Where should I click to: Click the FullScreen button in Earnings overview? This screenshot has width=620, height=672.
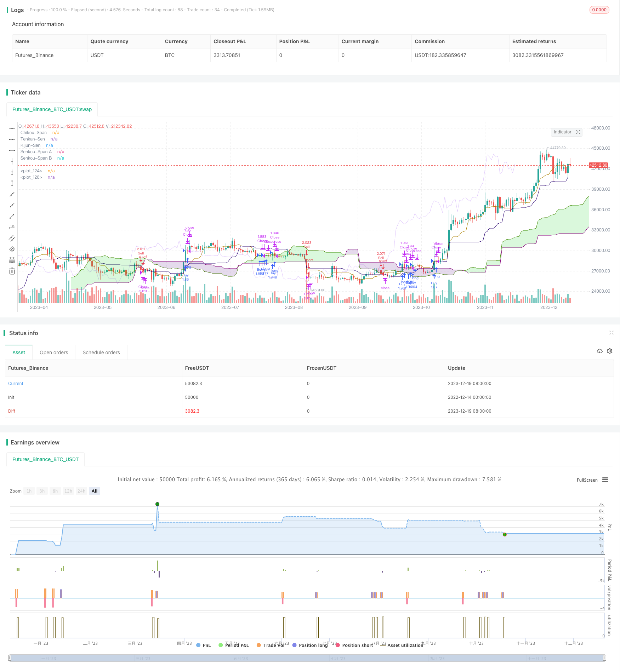[587, 480]
